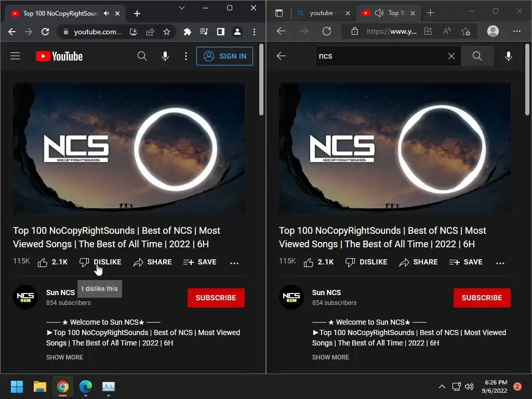Click the SIGN IN button
Viewport: 532px width, 399px height.
click(x=224, y=56)
